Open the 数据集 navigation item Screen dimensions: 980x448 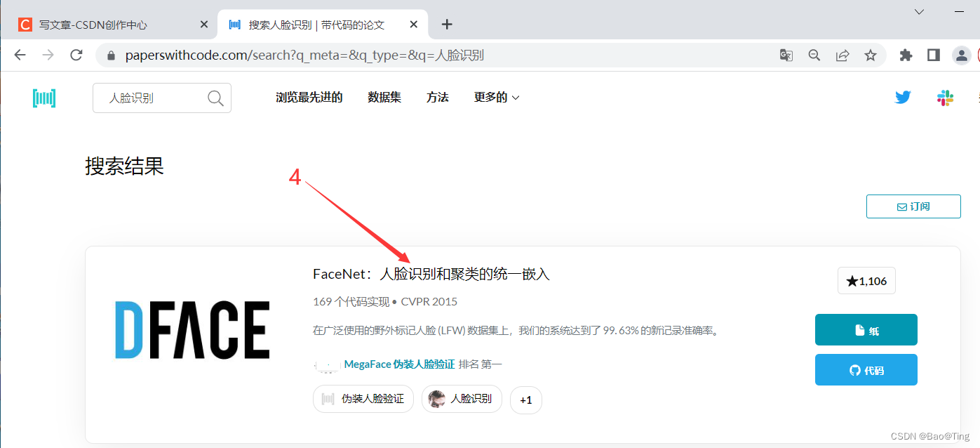[384, 98]
